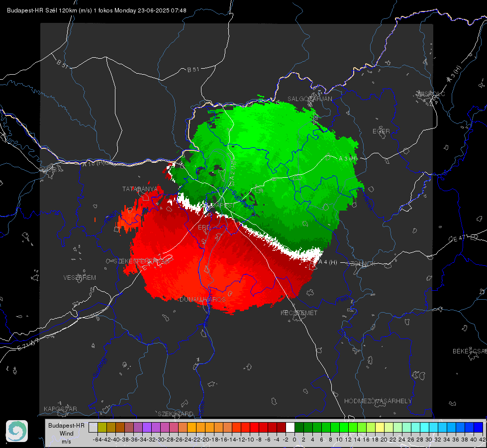Pick the dark green swatch between 0 and 2
Image resolution: width=487 pixels, height=448 pixels.
coord(299,428)
